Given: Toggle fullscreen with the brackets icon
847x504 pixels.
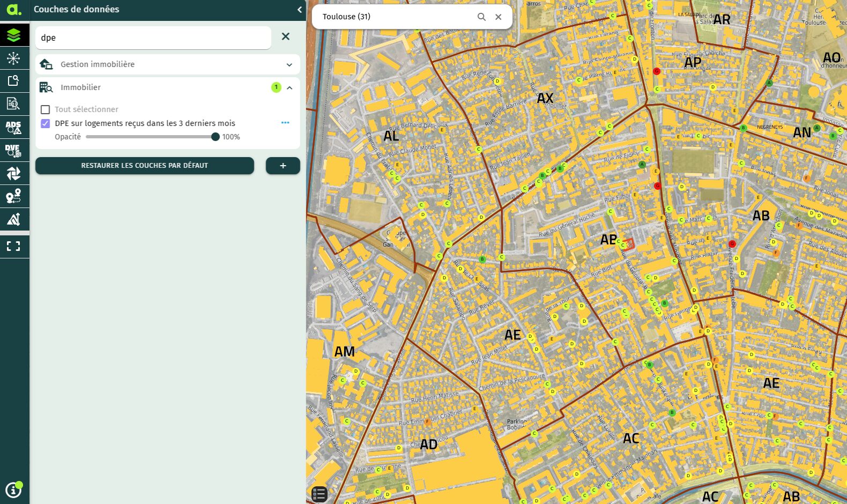Looking at the screenshot, I should 14,246.
